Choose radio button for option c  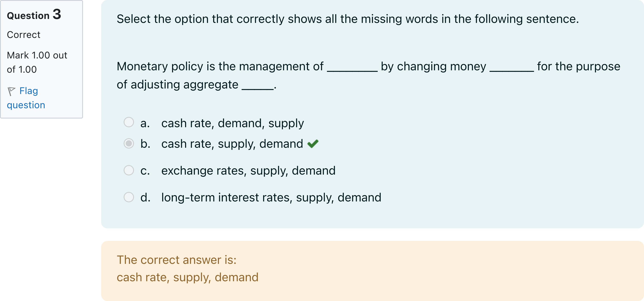pyautogui.click(x=129, y=170)
